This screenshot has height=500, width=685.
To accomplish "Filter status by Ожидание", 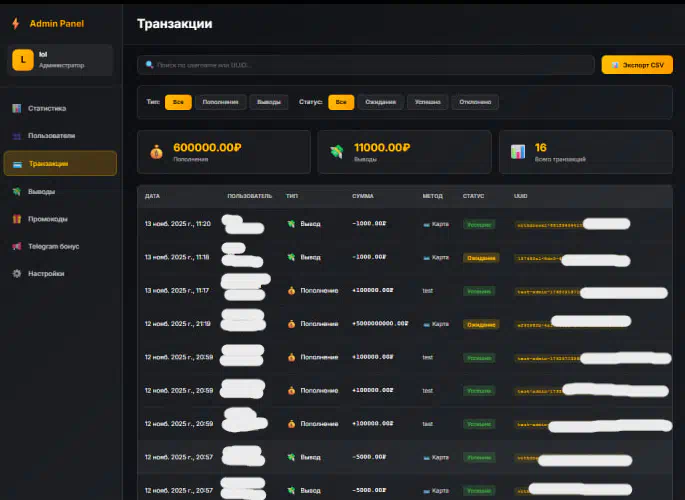I will click(381, 102).
